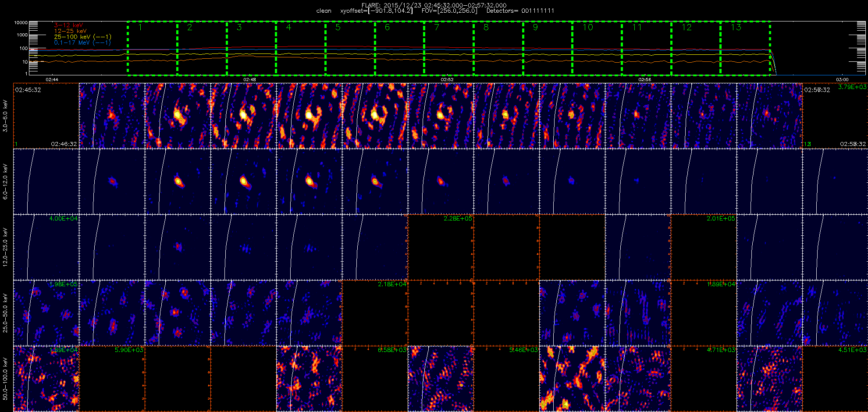This screenshot has height=412, width=868.
Task: Click the FLARE 2015/12/23 title line
Action: [434, 5]
